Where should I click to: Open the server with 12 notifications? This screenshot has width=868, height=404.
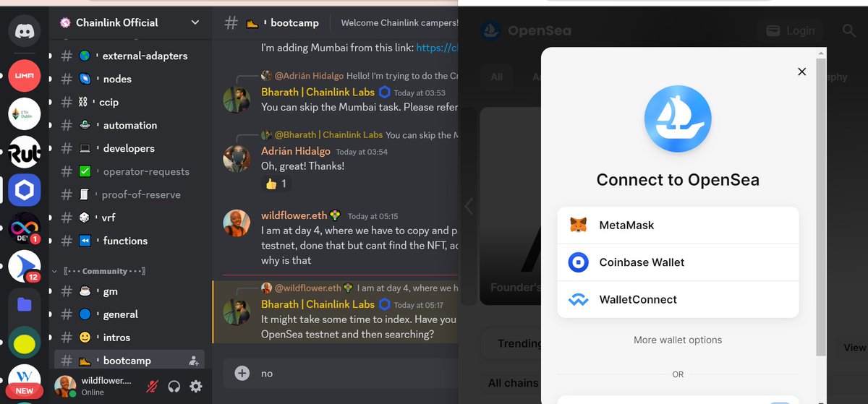click(x=25, y=267)
